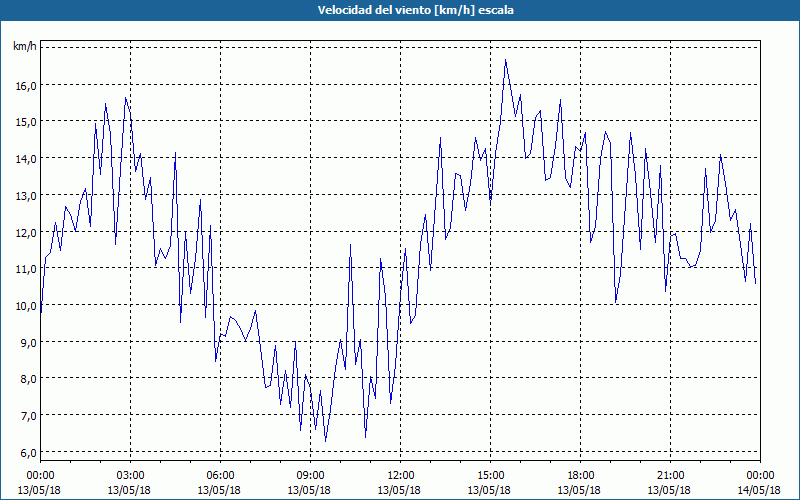Image resolution: width=800 pixels, height=500 pixels.
Task: Click the 12:00 time axis label
Action: pyautogui.click(x=400, y=476)
